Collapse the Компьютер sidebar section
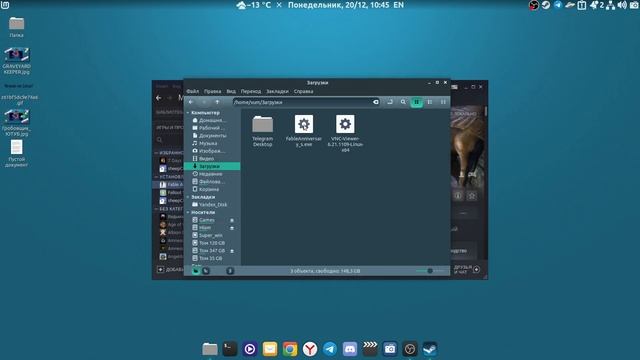Screen dimensions: 640x360 coord(188,113)
